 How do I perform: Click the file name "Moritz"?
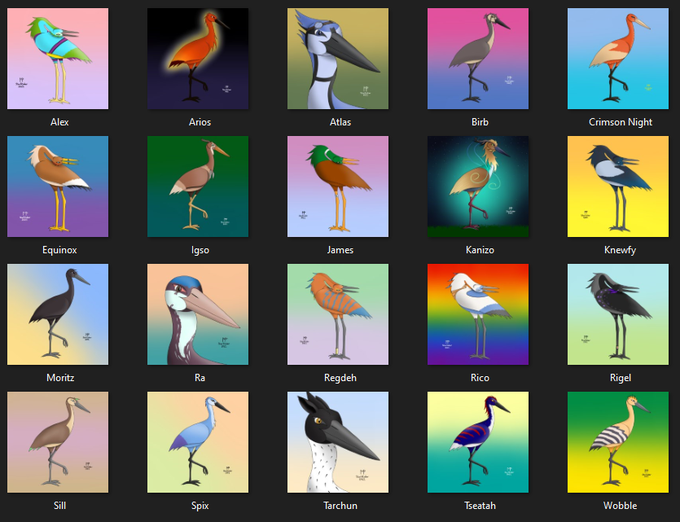click(60, 378)
